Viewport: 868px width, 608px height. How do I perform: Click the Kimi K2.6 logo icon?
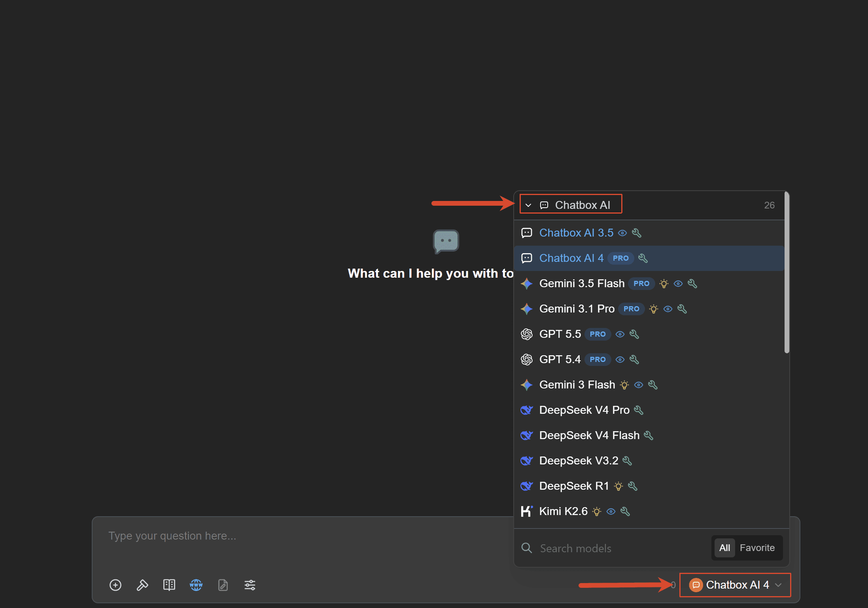(x=527, y=511)
